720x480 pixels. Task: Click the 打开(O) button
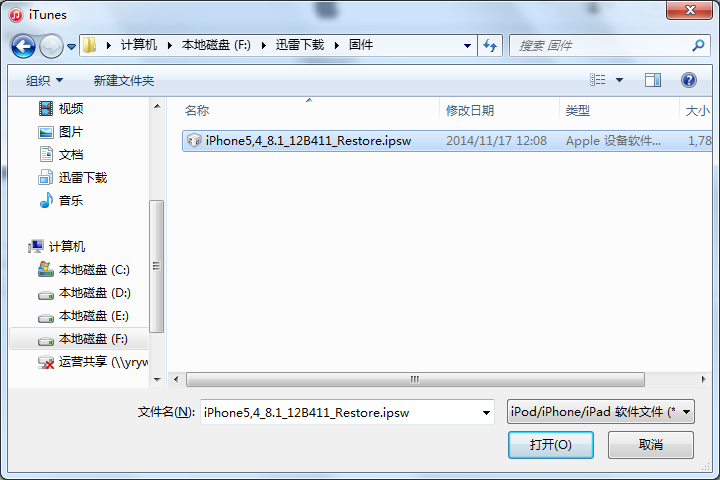[x=551, y=445]
